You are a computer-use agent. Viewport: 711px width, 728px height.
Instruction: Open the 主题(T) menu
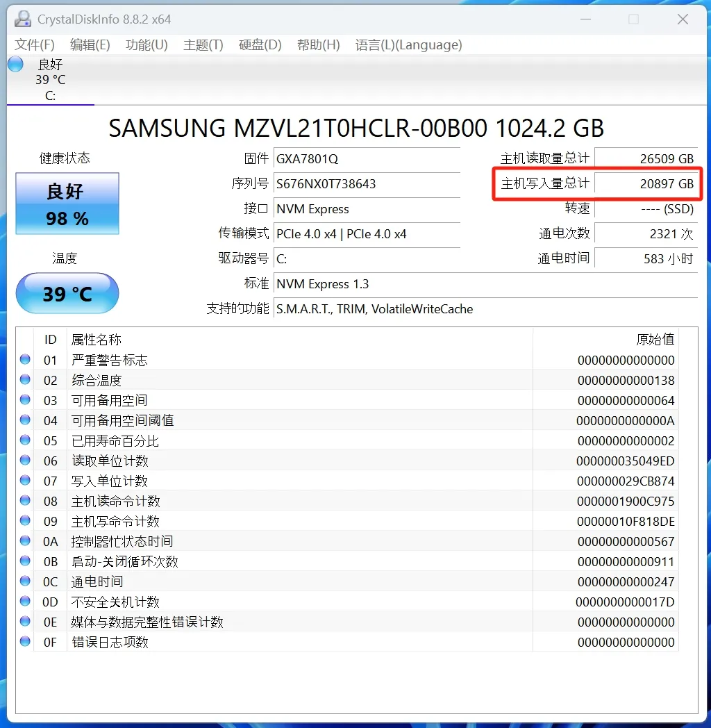click(203, 45)
